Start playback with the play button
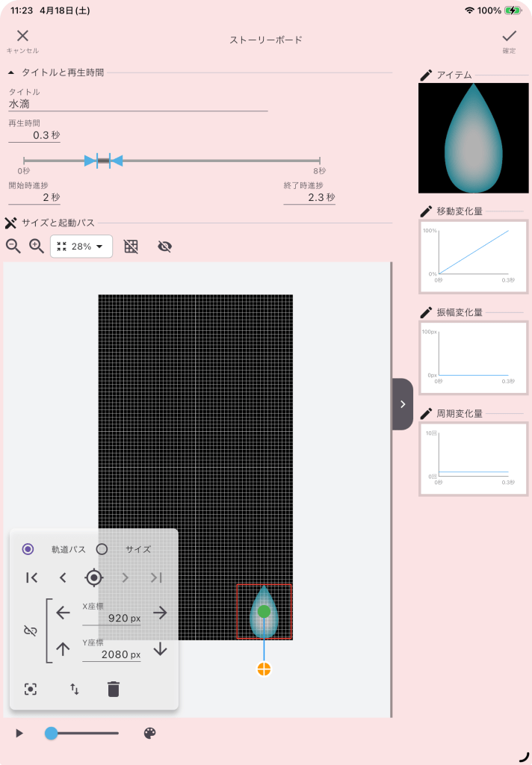 19,734
